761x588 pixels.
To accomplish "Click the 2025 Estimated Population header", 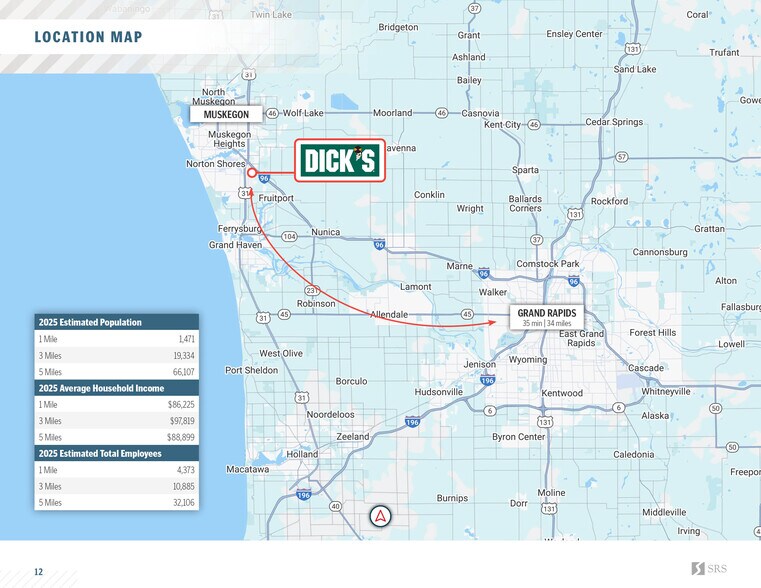I will pyautogui.click(x=116, y=322).
